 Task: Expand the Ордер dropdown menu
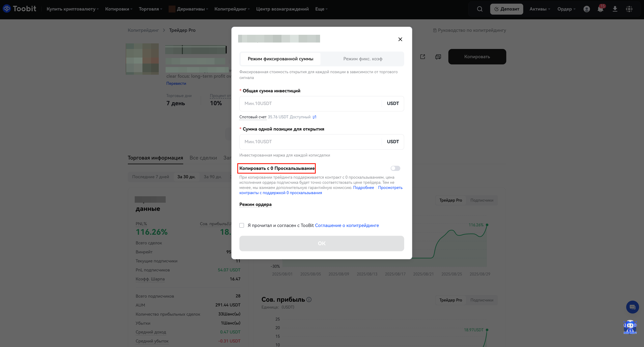pos(566,9)
